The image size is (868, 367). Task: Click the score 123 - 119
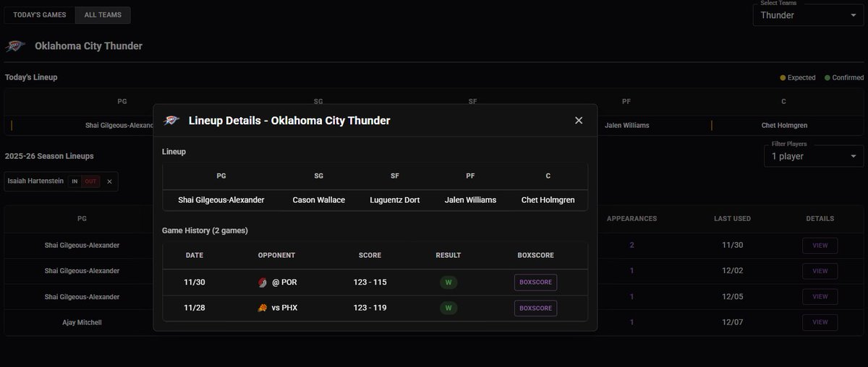370,308
